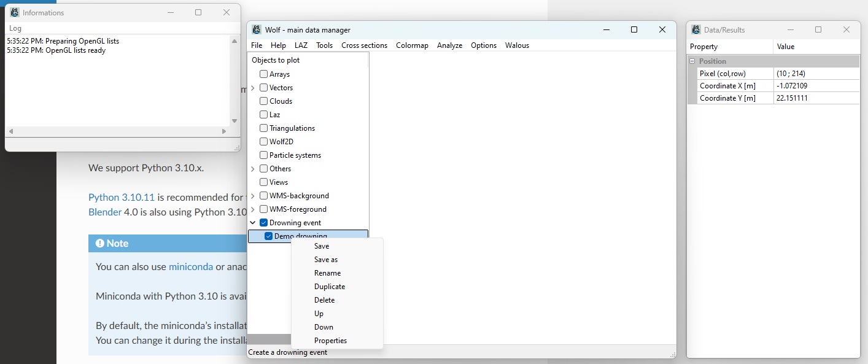This screenshot has width=868, height=364.
Task: Close the Data/Results window
Action: [x=847, y=29]
